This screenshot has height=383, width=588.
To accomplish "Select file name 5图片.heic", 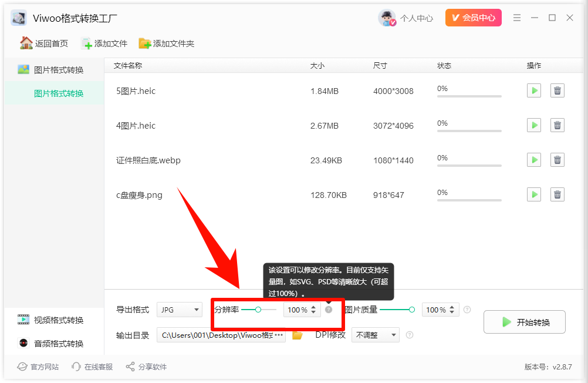I will [136, 91].
